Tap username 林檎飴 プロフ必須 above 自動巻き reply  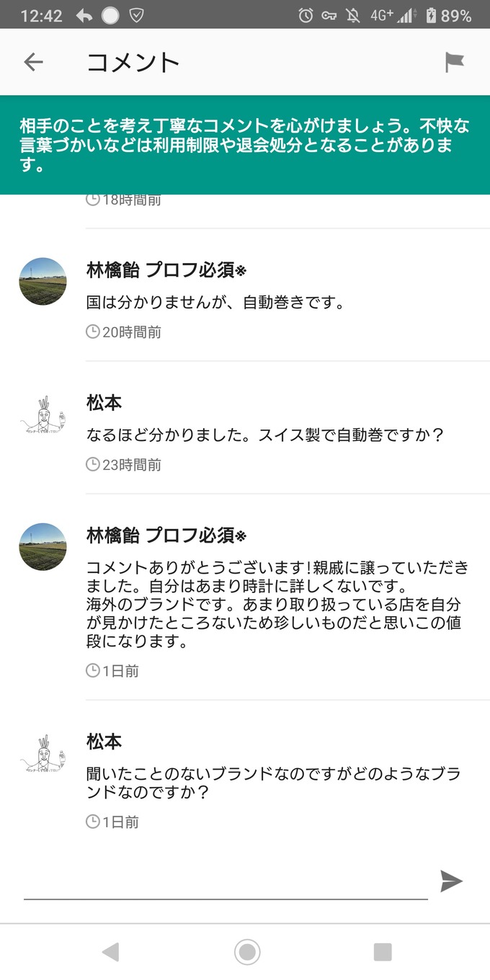pos(166,270)
